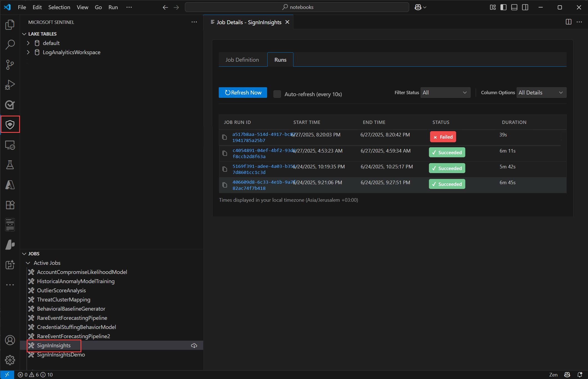Collapse the JOBS section
Viewport: 588px width, 379px height.
(24, 254)
